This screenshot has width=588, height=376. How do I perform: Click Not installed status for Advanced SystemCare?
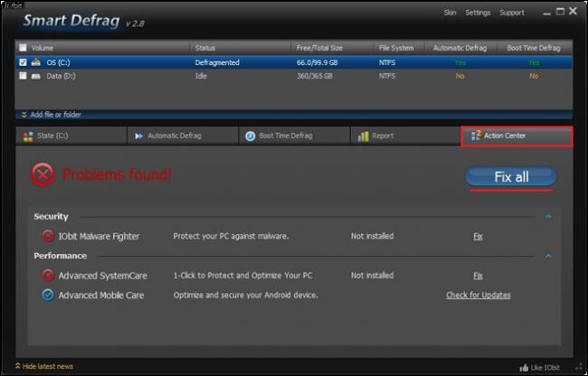tap(372, 276)
